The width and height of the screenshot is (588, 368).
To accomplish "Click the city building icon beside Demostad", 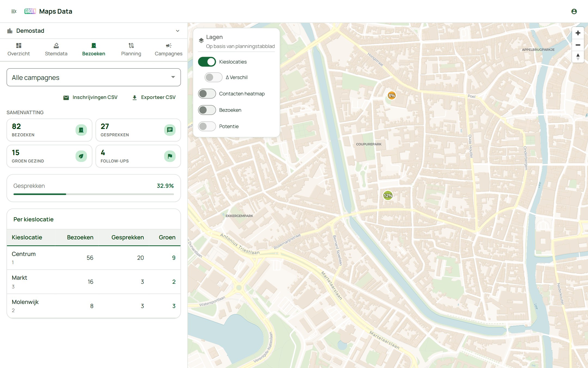I will tap(10, 31).
